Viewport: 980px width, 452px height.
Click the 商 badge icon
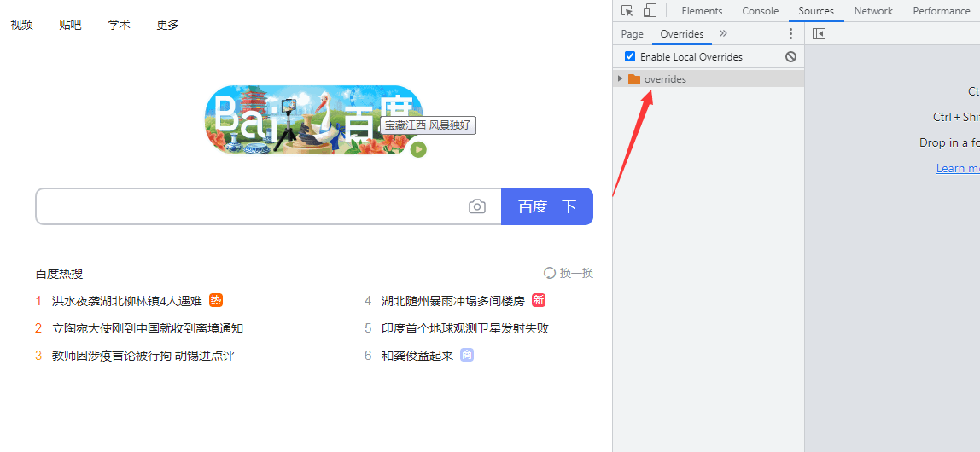coord(467,356)
